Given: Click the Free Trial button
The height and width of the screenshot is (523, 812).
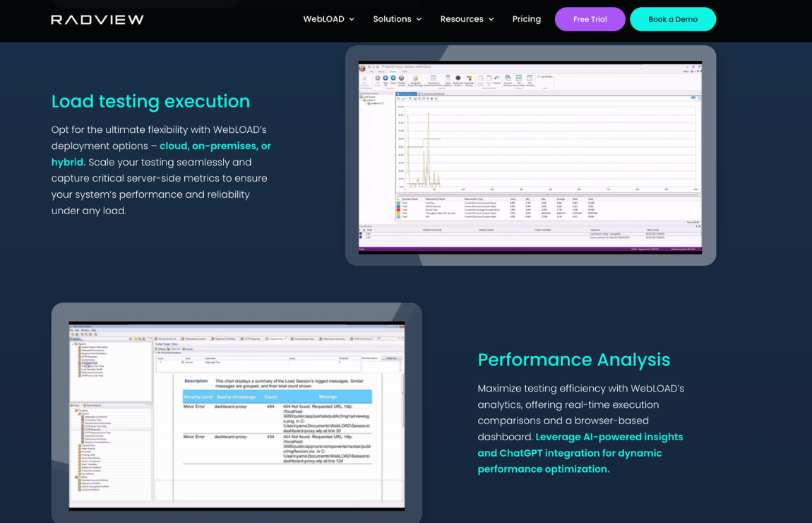Looking at the screenshot, I should tap(590, 19).
